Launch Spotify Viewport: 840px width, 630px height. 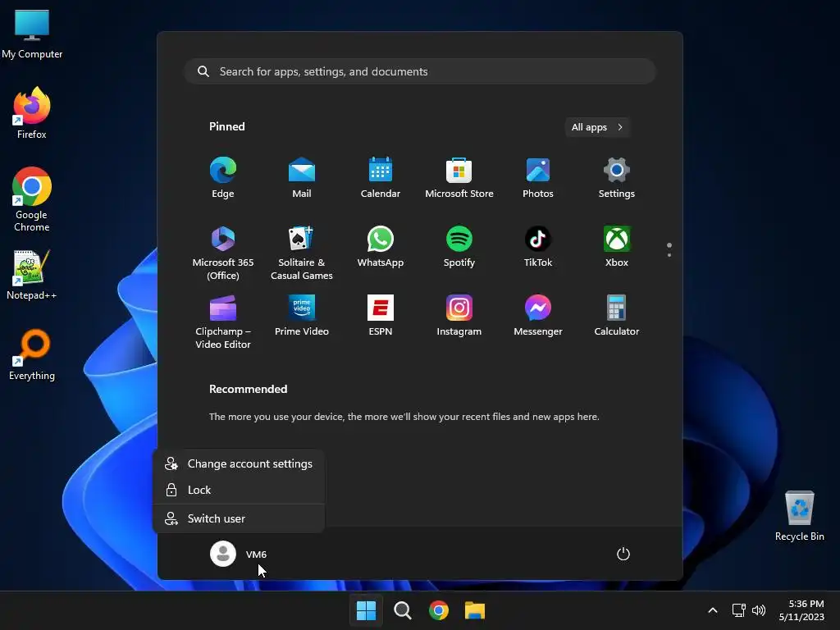[459, 247]
